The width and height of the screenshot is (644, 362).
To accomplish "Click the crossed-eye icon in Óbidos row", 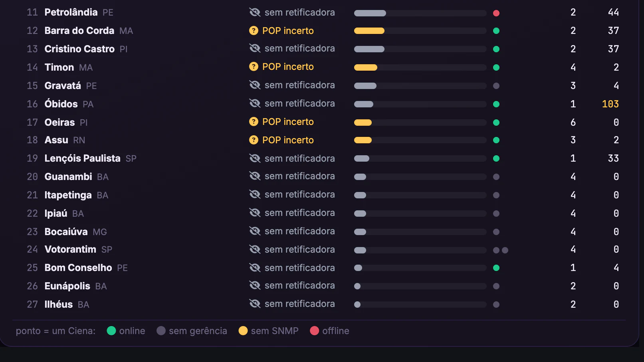I will tap(255, 103).
